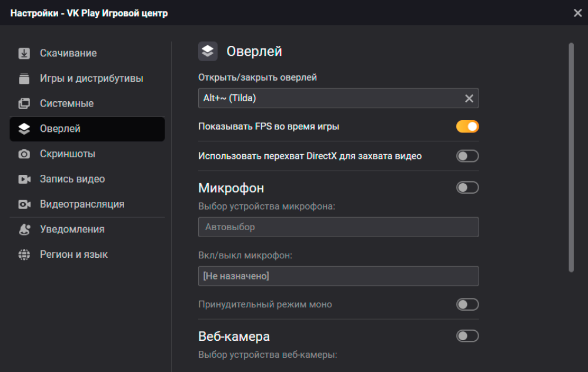Click the camera icon beside Скриншоты

pos(24,154)
